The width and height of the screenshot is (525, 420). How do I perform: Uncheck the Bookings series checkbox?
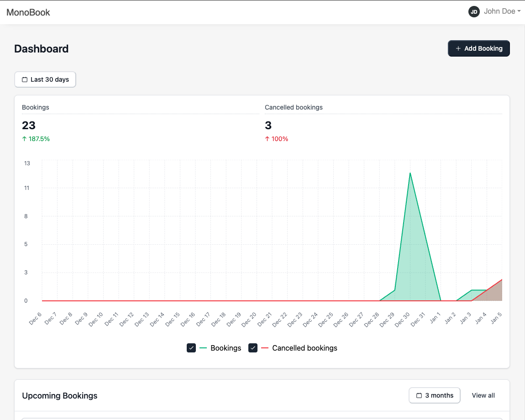tap(191, 348)
